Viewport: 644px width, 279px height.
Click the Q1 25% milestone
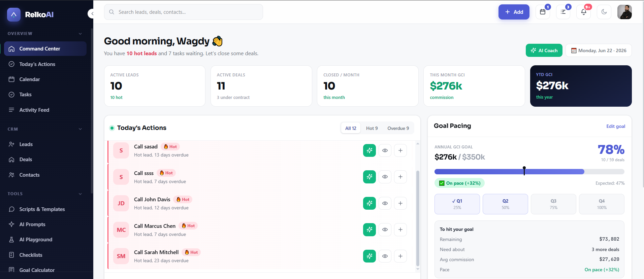tap(457, 204)
